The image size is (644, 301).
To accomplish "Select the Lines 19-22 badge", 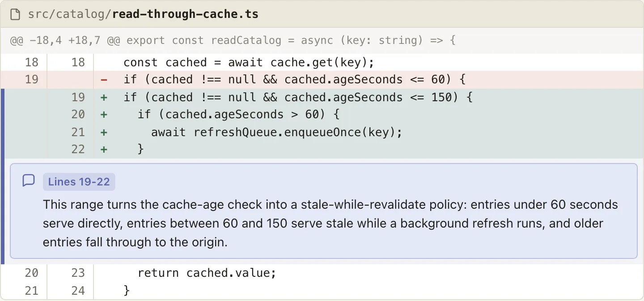I will (79, 182).
